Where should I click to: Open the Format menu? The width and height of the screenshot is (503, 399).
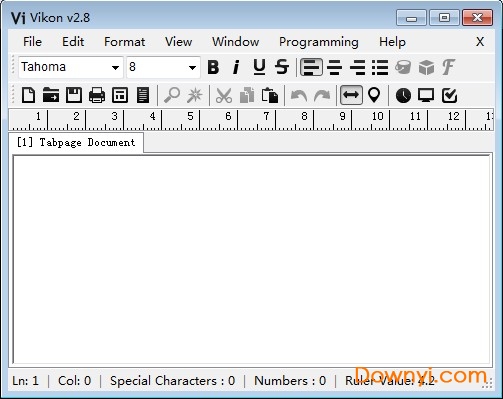click(124, 42)
